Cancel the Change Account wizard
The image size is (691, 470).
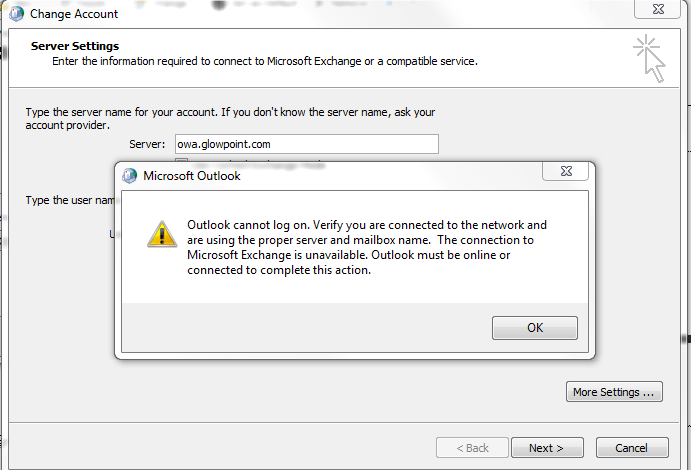[x=631, y=448]
